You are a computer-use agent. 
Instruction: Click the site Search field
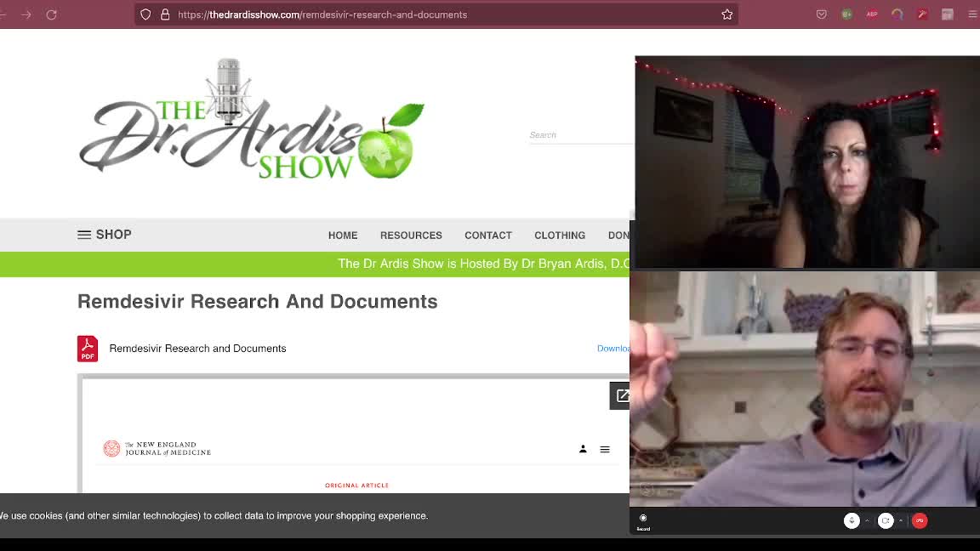(581, 135)
